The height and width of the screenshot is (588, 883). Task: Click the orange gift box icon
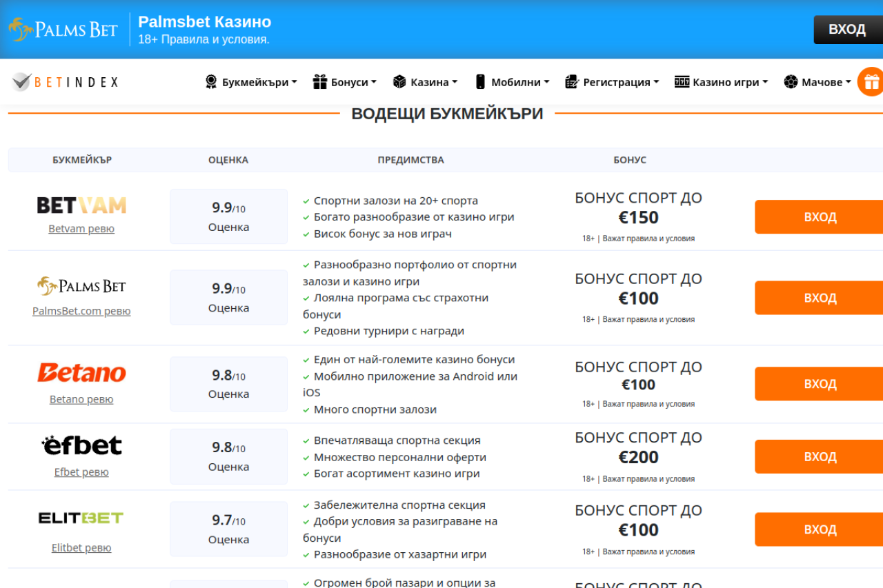coord(871,82)
